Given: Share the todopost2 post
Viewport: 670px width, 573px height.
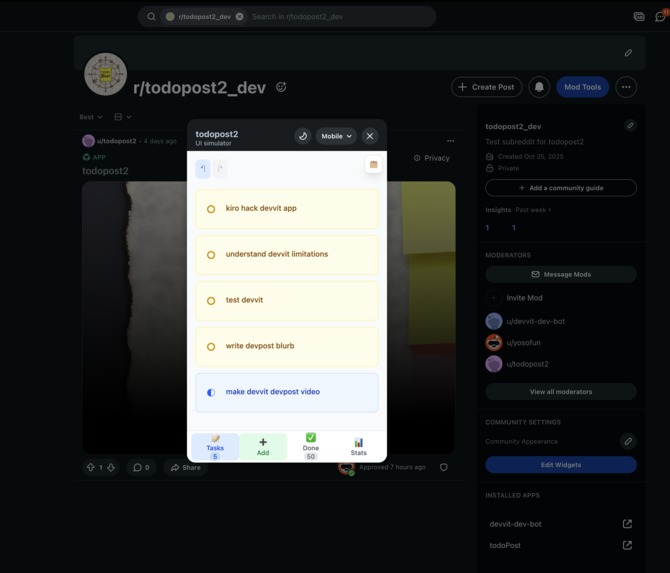Looking at the screenshot, I should pyautogui.click(x=185, y=467).
